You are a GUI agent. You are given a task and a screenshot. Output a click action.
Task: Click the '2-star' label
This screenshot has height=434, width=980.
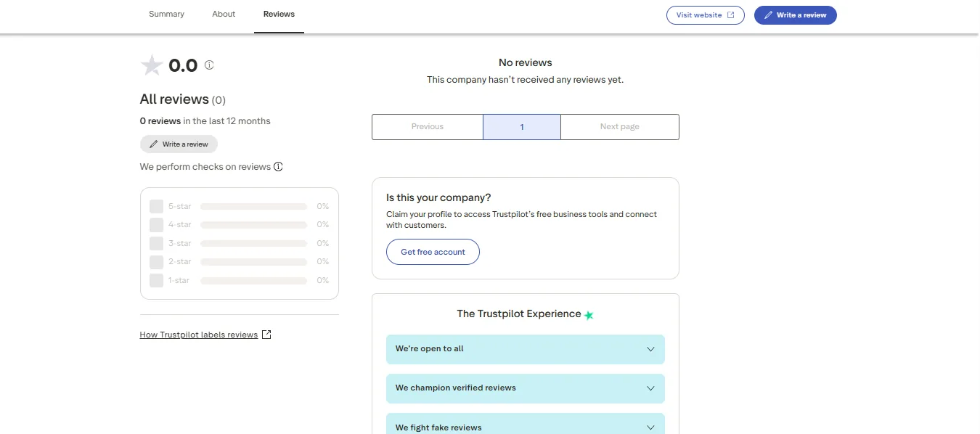(180, 262)
